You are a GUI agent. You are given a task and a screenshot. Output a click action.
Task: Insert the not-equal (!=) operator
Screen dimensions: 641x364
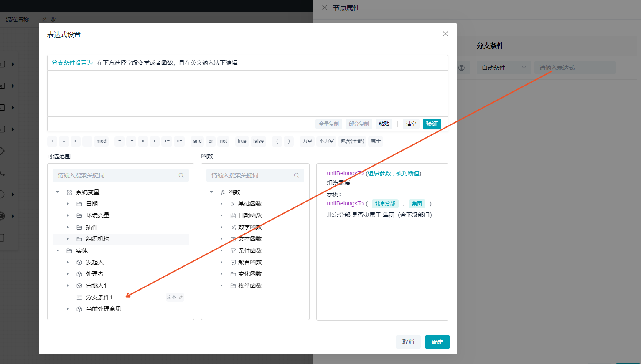click(x=131, y=141)
